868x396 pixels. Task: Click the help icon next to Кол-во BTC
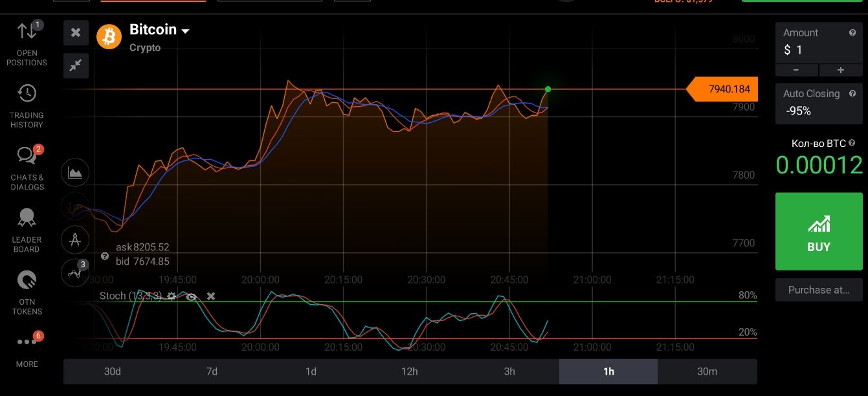[x=852, y=143]
